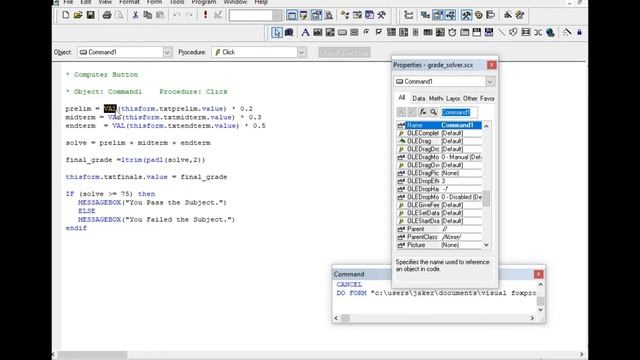Click the View Classes books icon
This screenshot has width=640, height=360.
289,32
